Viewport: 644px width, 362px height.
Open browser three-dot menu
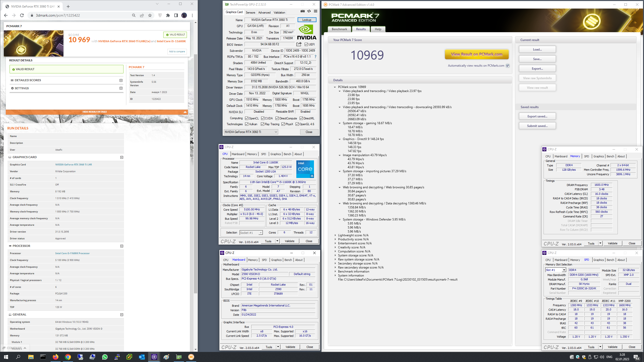tap(192, 15)
